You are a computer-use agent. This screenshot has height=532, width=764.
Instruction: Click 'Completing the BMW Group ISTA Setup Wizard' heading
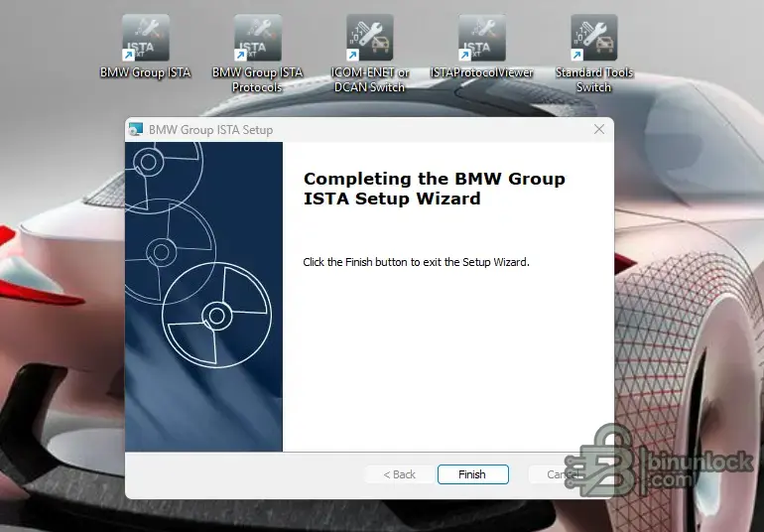[435, 189]
